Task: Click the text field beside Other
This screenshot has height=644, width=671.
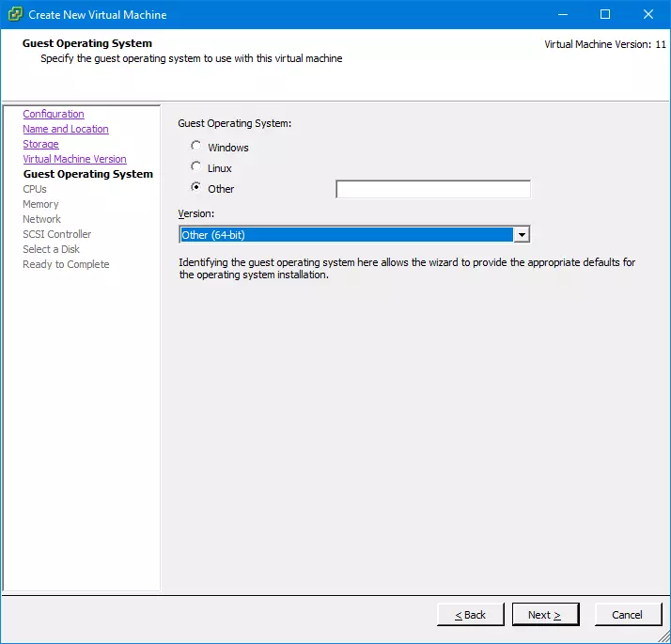Action: pyautogui.click(x=432, y=190)
